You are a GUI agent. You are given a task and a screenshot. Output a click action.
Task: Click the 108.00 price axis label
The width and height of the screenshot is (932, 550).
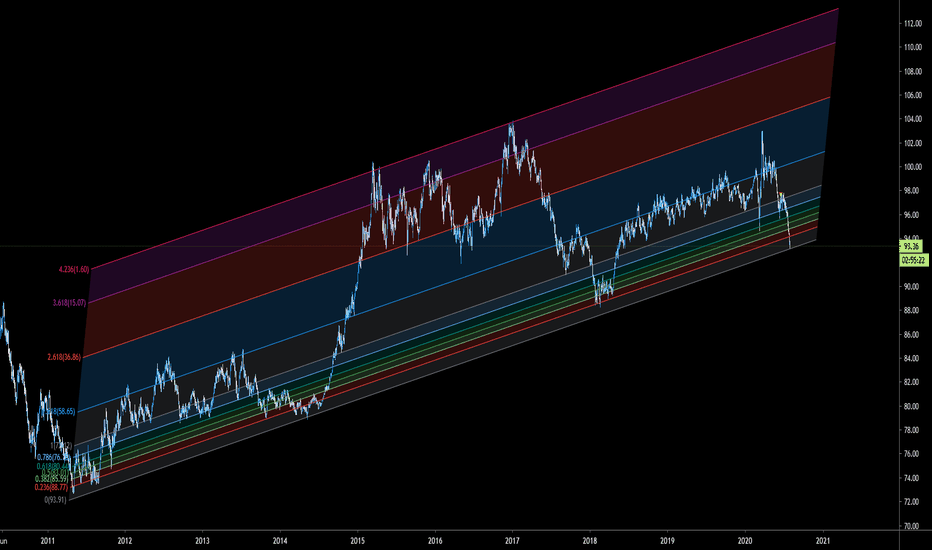click(x=913, y=71)
